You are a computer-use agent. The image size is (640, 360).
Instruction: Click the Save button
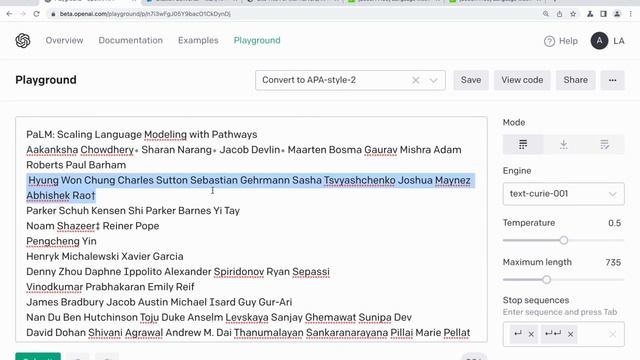coord(471,80)
